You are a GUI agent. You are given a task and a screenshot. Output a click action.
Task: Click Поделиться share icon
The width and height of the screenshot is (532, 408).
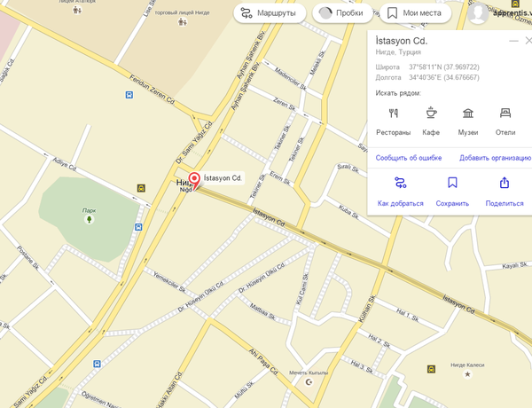505,183
